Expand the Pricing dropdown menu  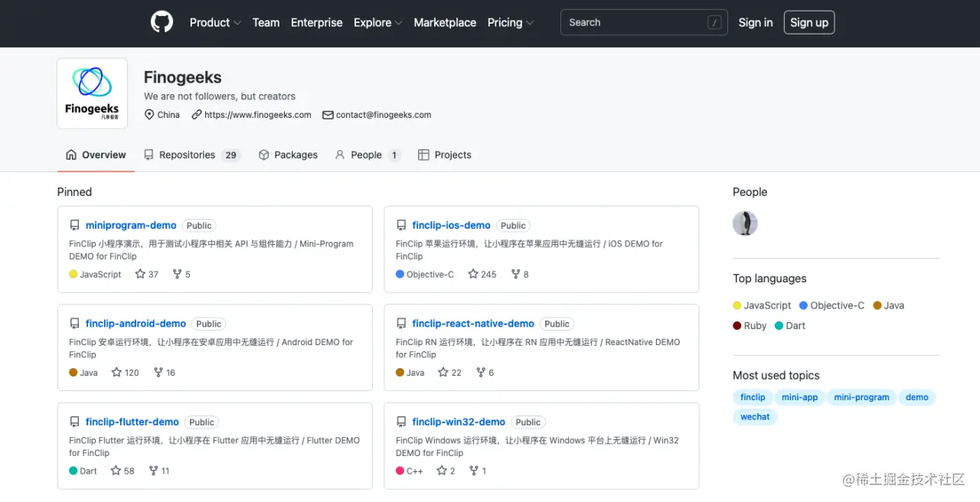pyautogui.click(x=511, y=23)
